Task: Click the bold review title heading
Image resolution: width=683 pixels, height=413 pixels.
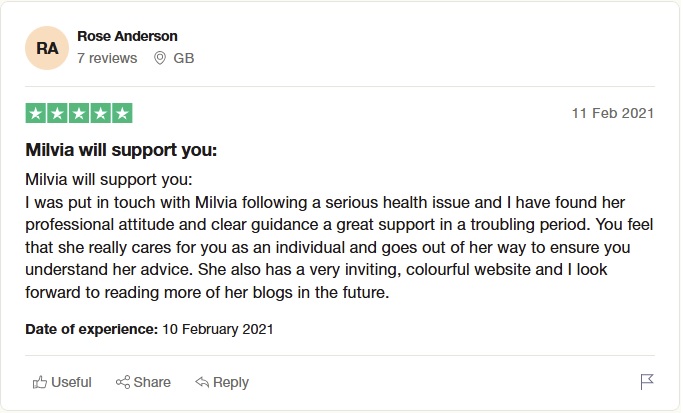Action: click(121, 151)
